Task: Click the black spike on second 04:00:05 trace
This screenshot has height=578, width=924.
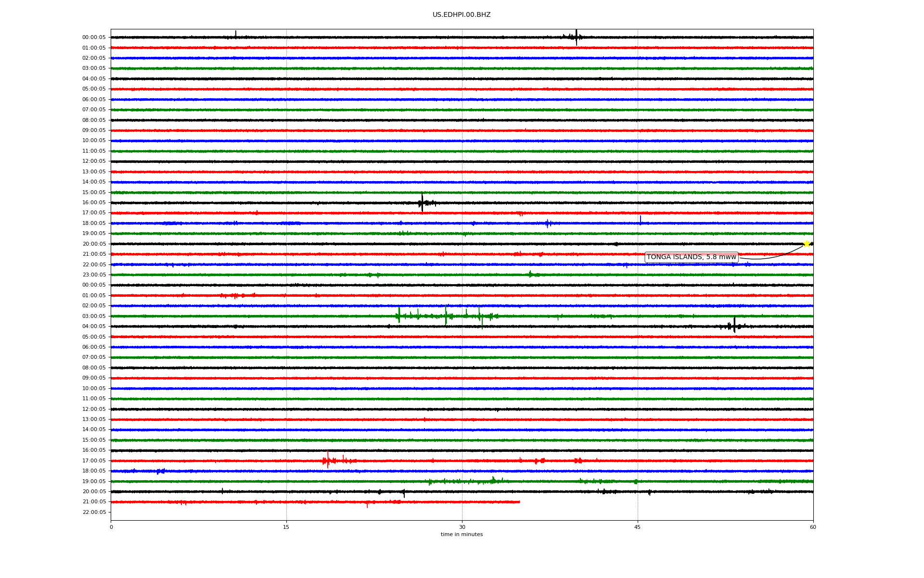Action: [x=734, y=326]
